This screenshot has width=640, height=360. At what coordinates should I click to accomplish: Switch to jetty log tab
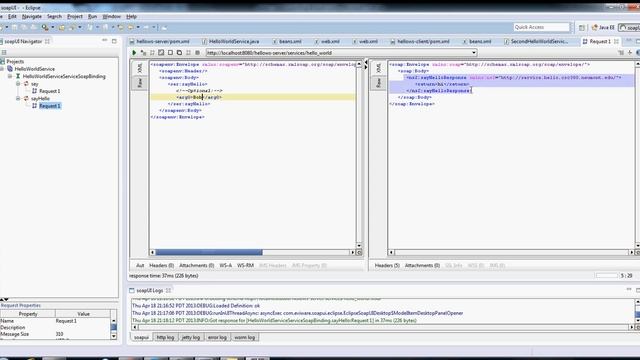point(191,338)
